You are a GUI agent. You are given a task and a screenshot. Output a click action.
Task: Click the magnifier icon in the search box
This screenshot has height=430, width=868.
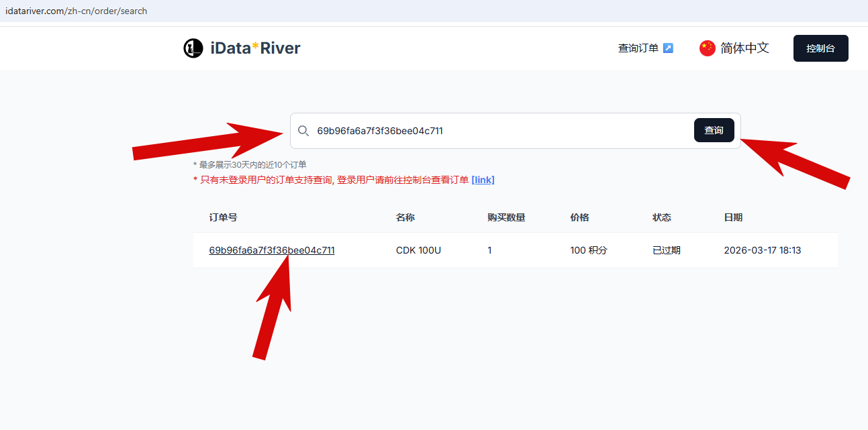coord(303,131)
